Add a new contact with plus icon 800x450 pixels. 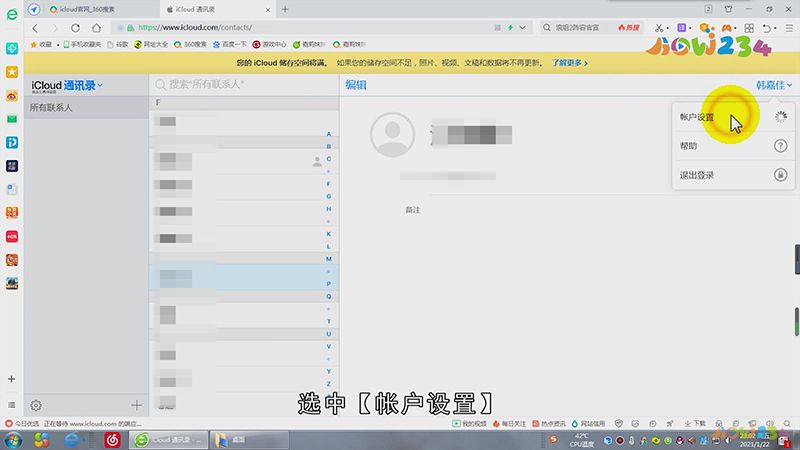[x=136, y=405]
